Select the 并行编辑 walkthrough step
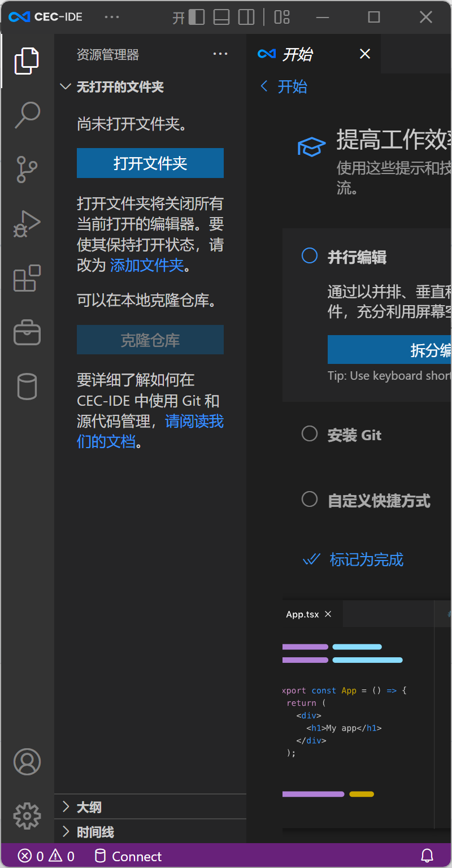Viewport: 452px width, 868px height. pos(357,258)
